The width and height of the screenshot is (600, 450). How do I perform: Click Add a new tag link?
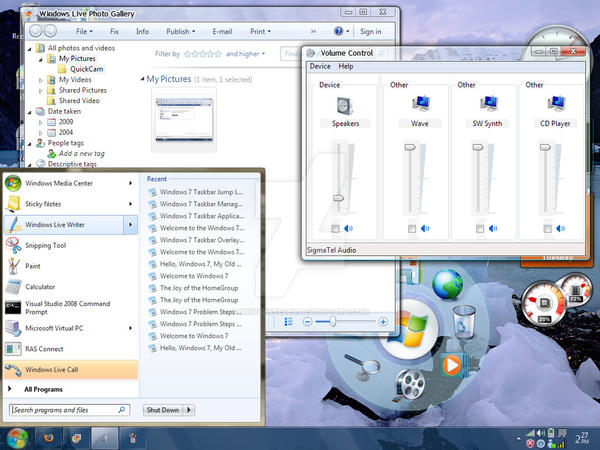(x=82, y=153)
